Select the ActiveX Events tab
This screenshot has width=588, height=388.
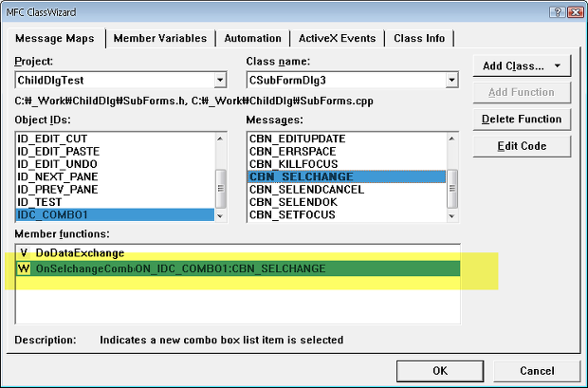coord(337,38)
